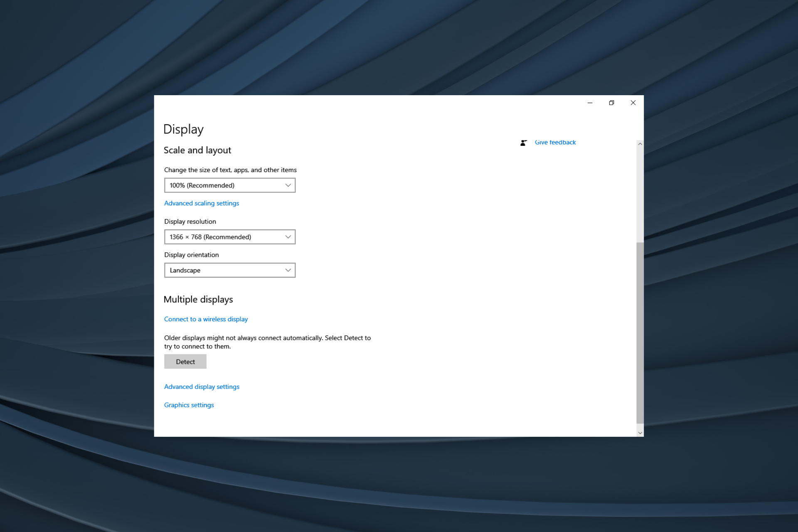
Task: Click the Detect button
Action: (x=185, y=361)
